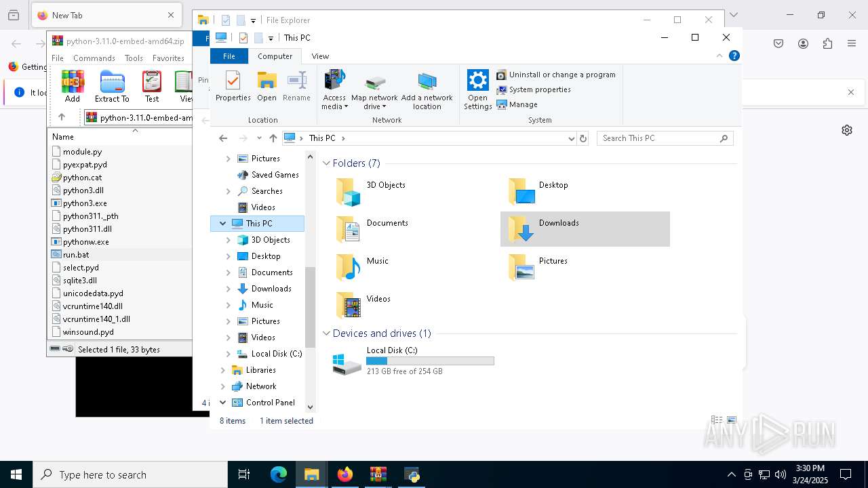The width and height of the screenshot is (868, 488).
Task: Open WinRAR from taskbar
Action: tap(378, 474)
